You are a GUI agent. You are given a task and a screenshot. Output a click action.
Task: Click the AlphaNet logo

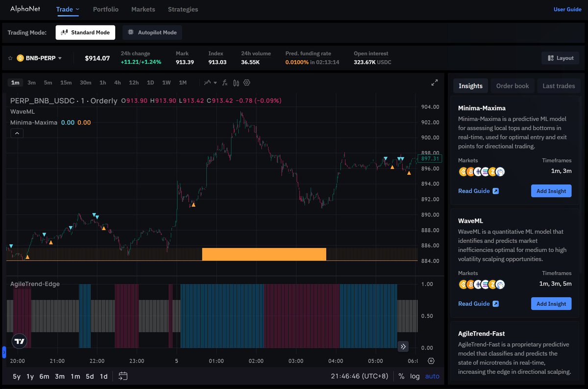tap(24, 9)
